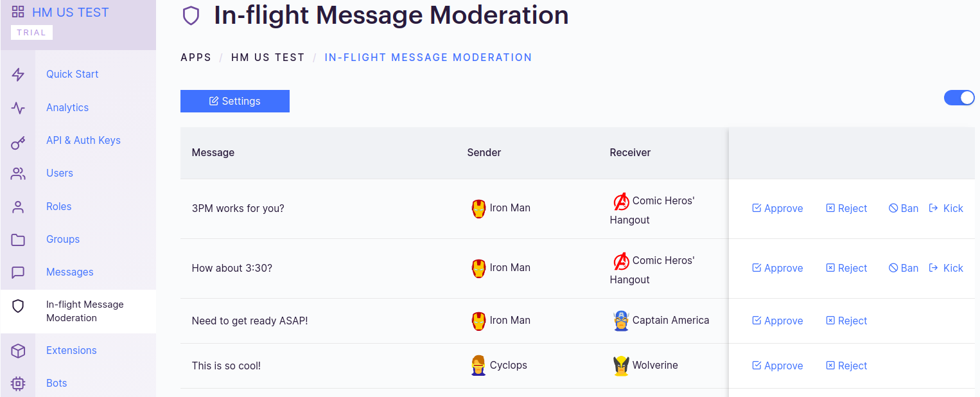
Task: Ban sender of "3PM works for you?"
Action: 904,209
